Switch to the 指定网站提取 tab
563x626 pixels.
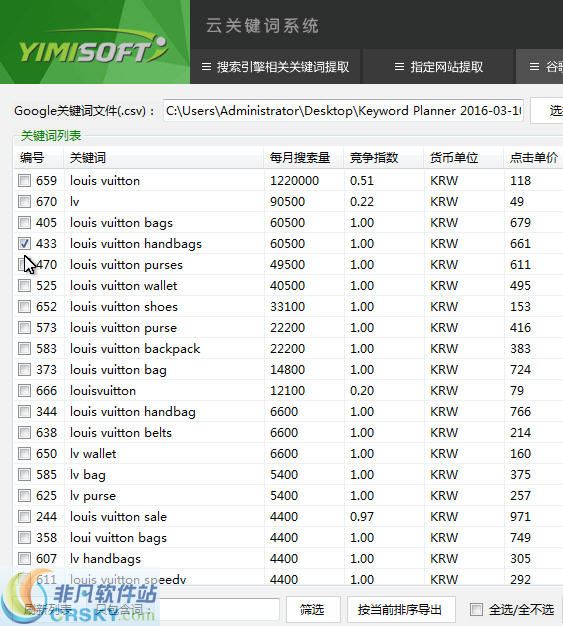(x=438, y=67)
